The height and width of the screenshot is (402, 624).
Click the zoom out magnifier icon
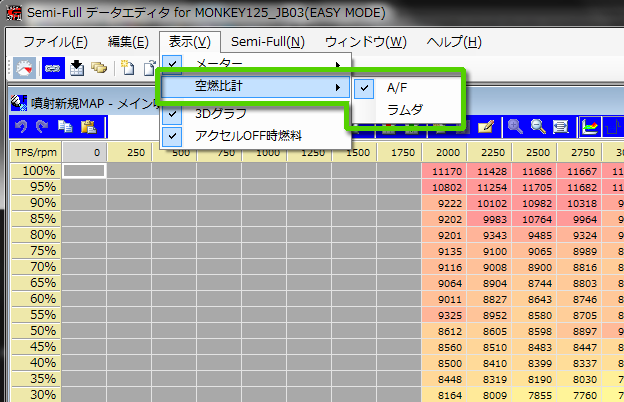pyautogui.click(x=538, y=127)
